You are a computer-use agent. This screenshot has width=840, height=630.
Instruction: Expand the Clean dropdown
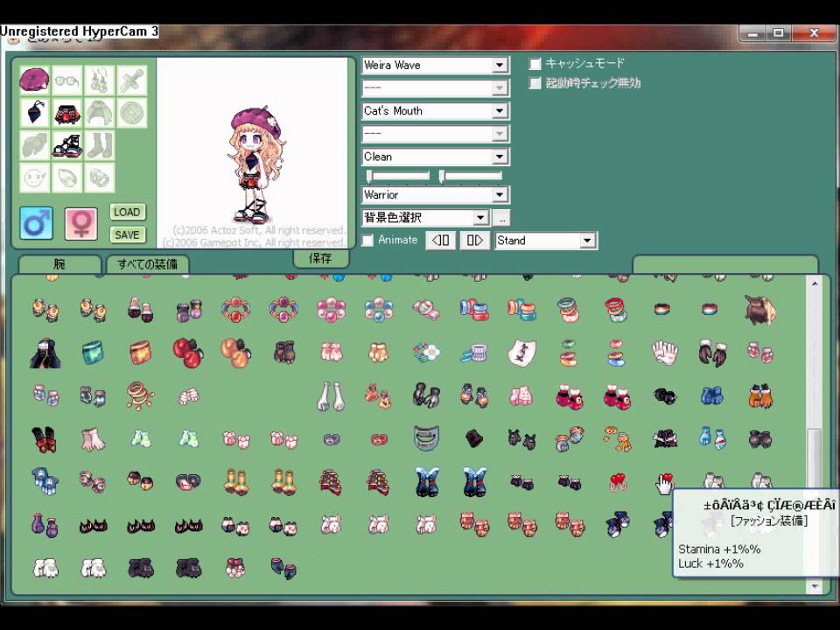[500, 157]
